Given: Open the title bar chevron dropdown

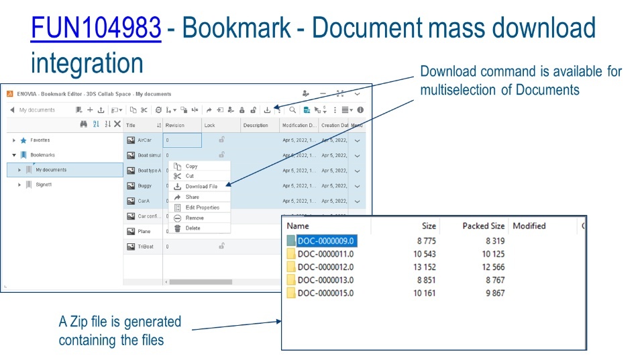Looking at the screenshot, I should pos(358,94).
